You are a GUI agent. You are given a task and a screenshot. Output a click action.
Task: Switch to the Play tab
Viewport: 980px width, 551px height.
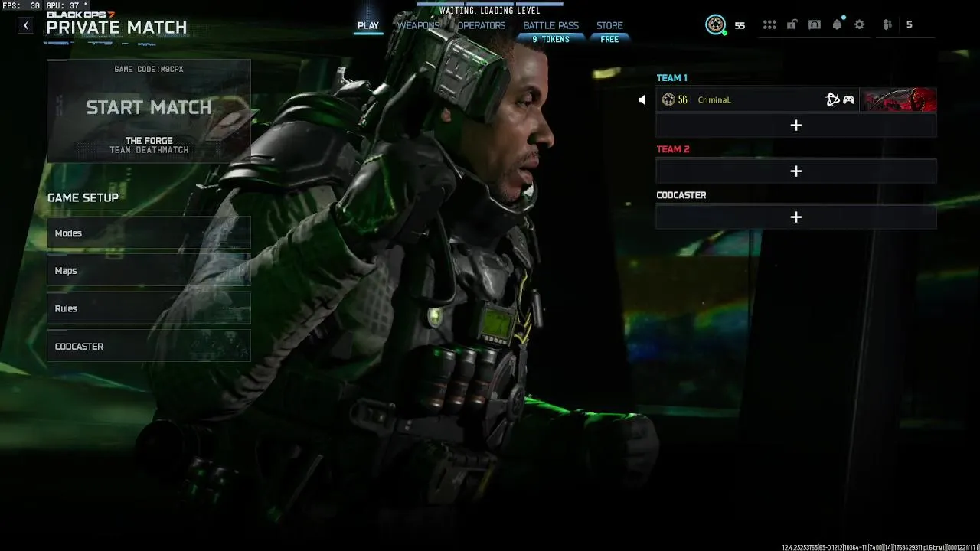(x=368, y=25)
